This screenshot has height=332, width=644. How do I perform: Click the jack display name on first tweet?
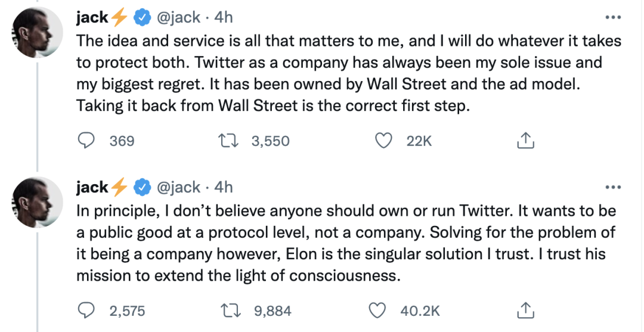pyautogui.click(x=92, y=18)
